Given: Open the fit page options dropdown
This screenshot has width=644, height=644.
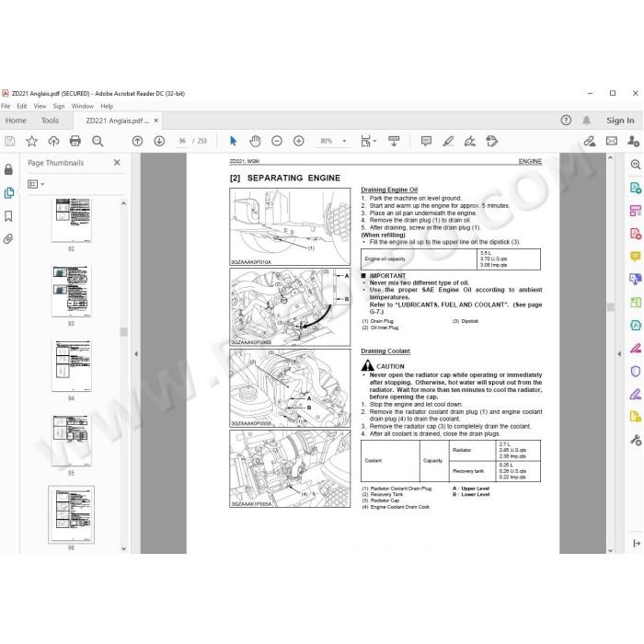Looking at the screenshot, I should [x=368, y=142].
